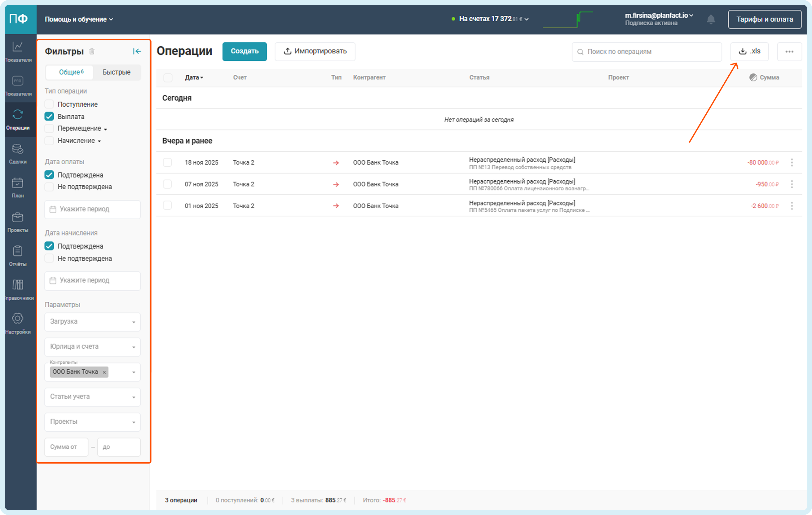Open three-dot menu for 18 ноя operation
The height and width of the screenshot is (515, 812).
pyautogui.click(x=792, y=162)
